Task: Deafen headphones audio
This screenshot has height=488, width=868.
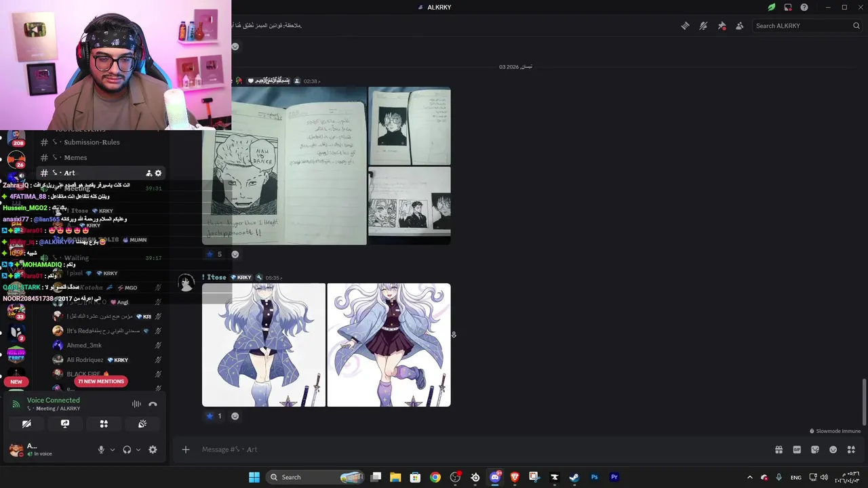Action: (127, 449)
